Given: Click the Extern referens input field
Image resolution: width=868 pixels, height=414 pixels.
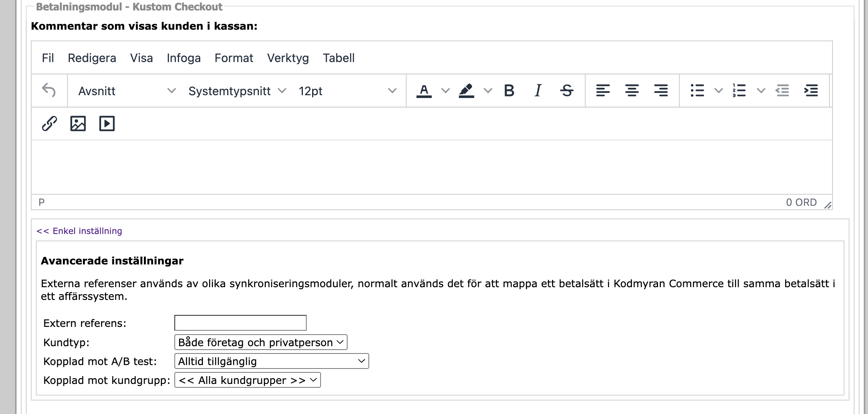Looking at the screenshot, I should 240,323.
